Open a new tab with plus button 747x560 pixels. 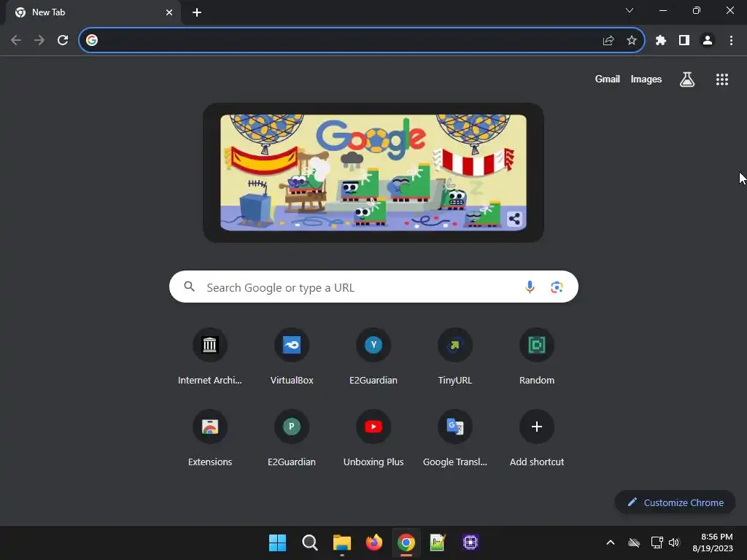[x=197, y=12]
